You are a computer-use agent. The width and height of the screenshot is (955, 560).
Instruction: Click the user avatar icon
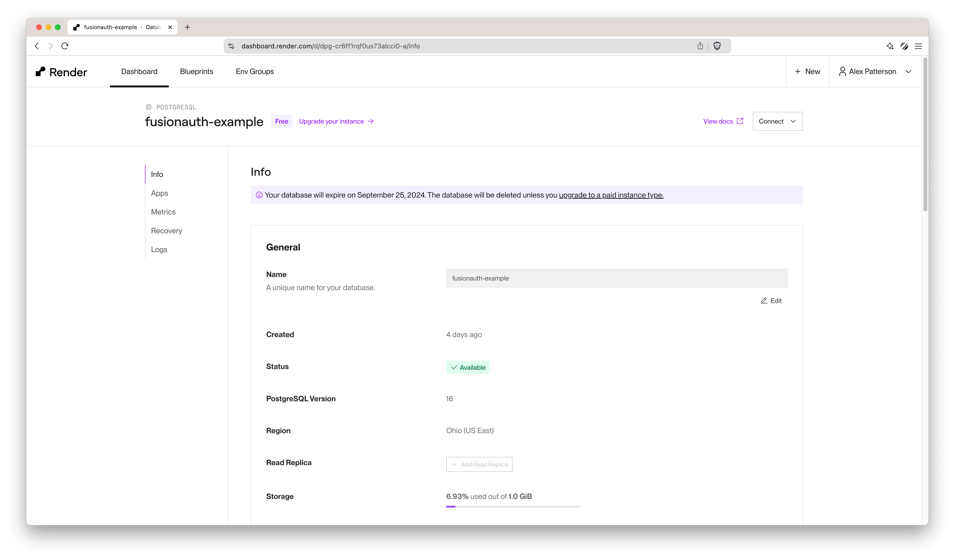tap(842, 72)
